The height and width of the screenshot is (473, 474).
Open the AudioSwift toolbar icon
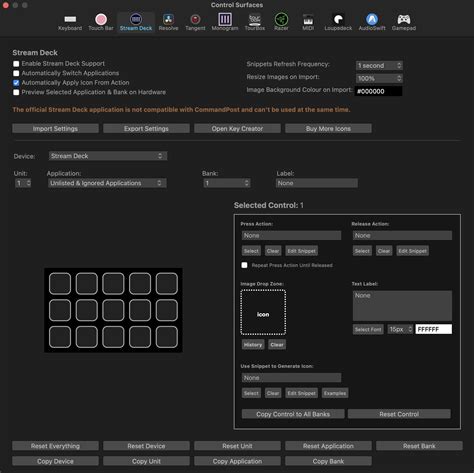pos(372,22)
